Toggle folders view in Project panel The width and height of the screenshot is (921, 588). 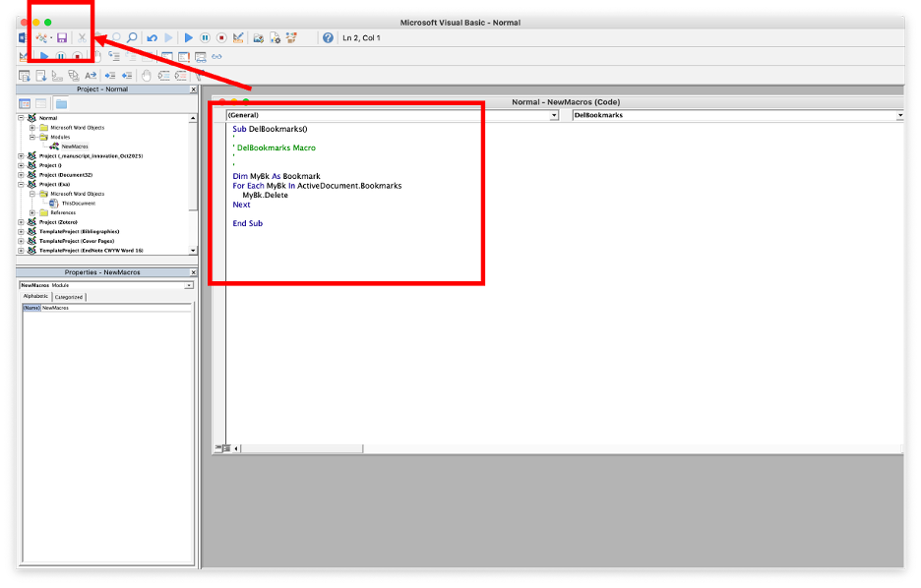click(x=61, y=103)
